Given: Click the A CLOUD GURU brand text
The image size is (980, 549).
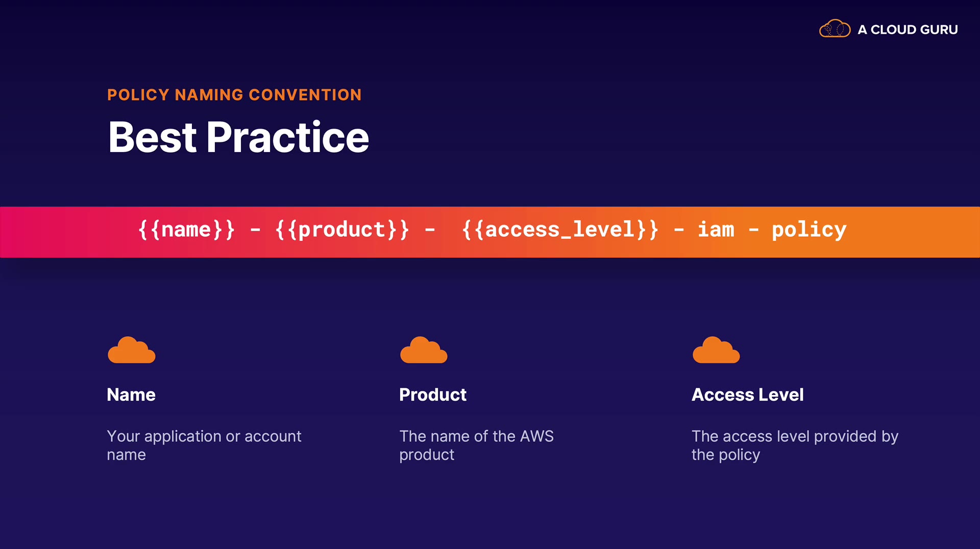Looking at the screenshot, I should tap(908, 30).
